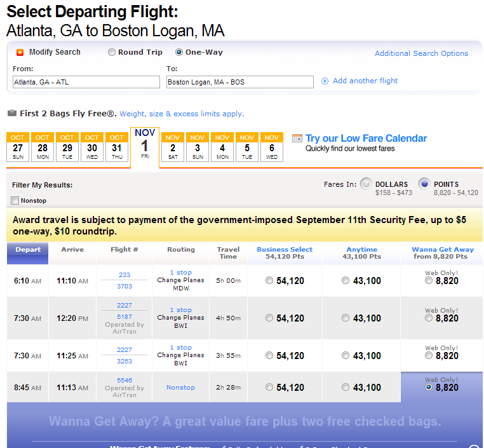Click the luggage icon beside Bags Fly Free

pyautogui.click(x=12, y=113)
